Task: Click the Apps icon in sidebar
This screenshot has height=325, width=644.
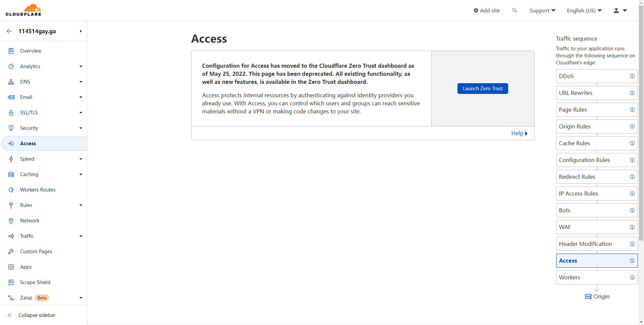Action: 11,267
